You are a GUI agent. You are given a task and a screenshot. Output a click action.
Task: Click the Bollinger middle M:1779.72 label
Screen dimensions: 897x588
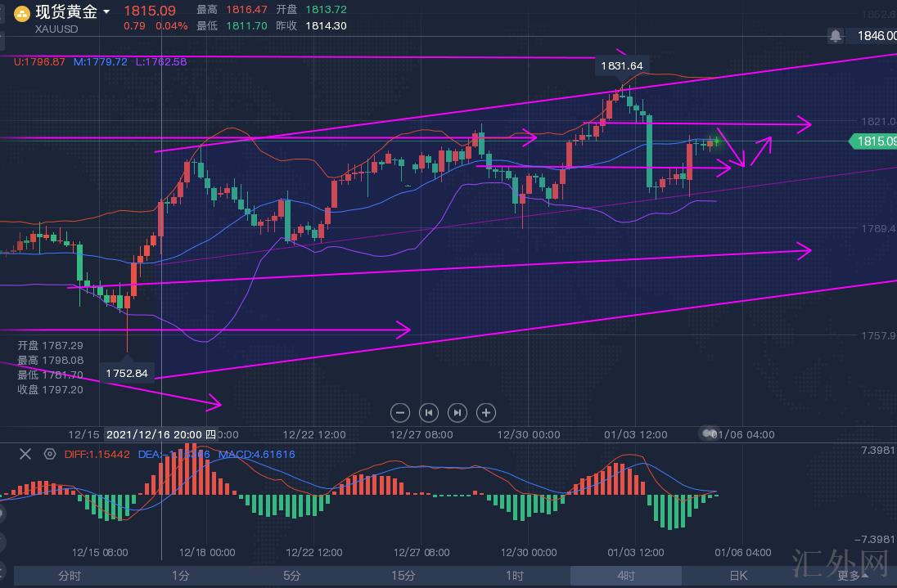point(101,61)
